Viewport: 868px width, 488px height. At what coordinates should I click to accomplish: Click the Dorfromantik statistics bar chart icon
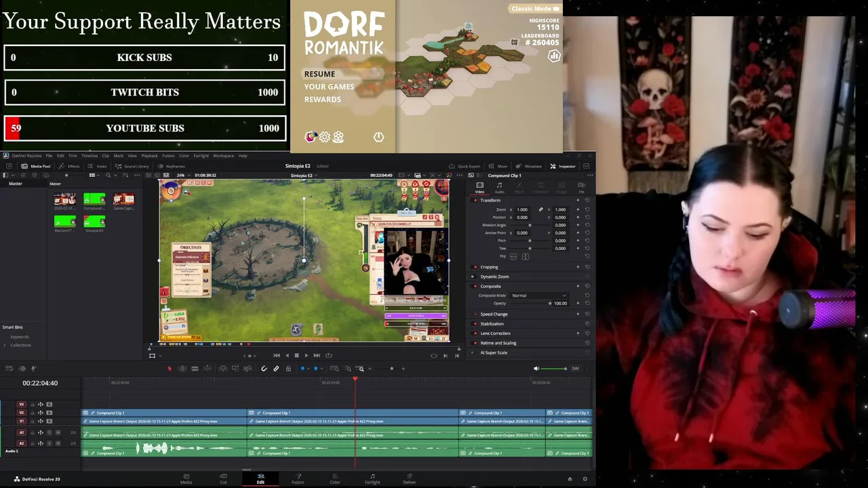[554, 56]
